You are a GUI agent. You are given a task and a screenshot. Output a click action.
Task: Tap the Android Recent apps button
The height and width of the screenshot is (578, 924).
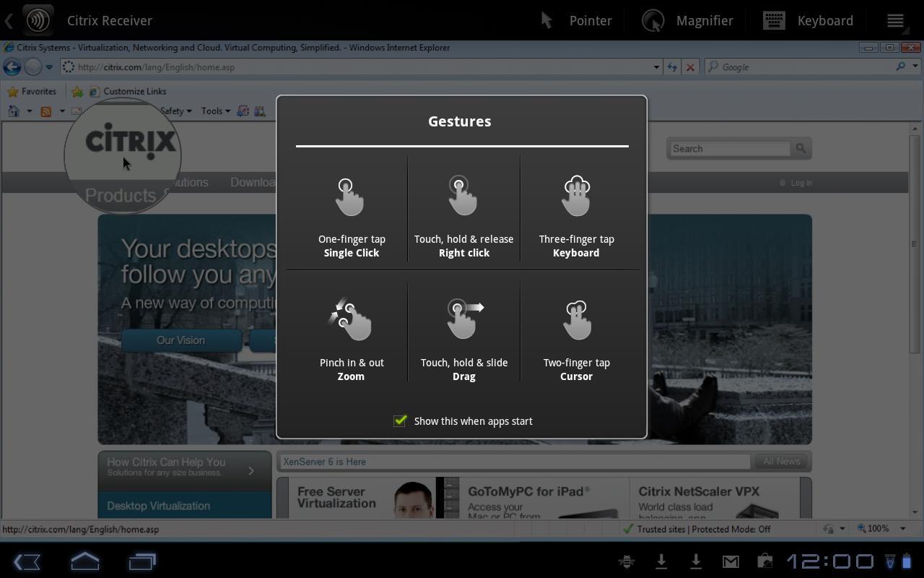coord(143,561)
